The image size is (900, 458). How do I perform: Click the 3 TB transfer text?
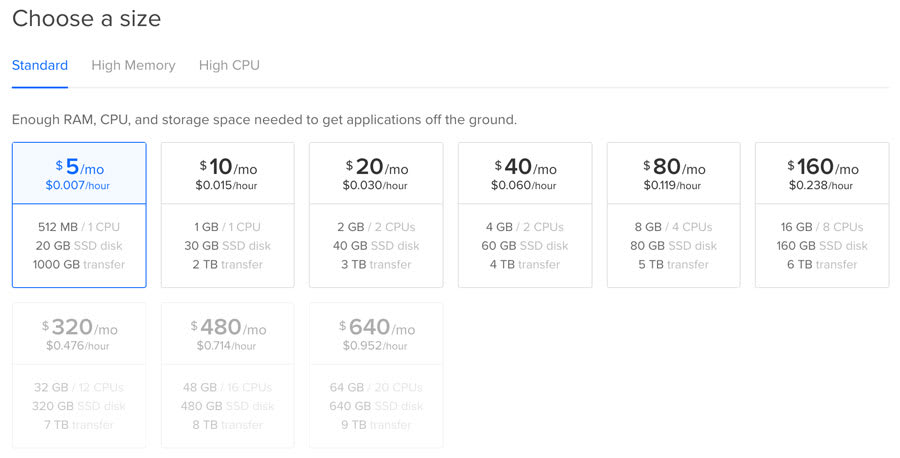(376, 265)
